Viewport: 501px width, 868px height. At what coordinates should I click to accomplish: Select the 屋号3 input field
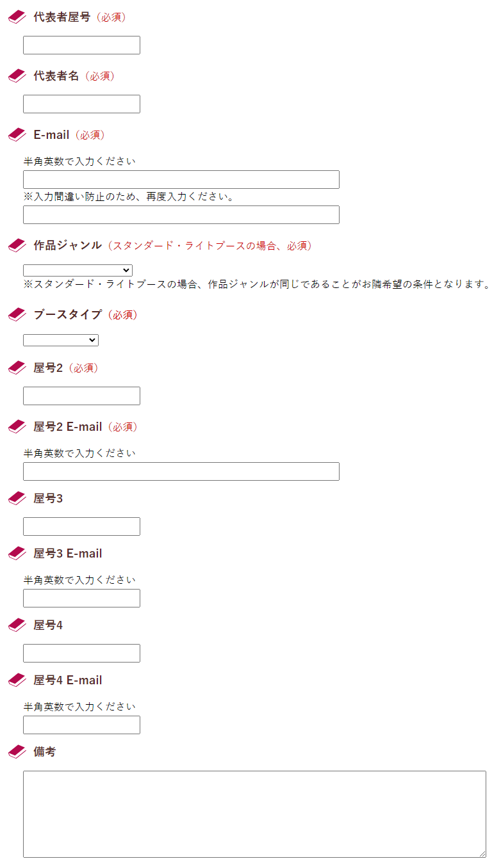pyautogui.click(x=81, y=526)
